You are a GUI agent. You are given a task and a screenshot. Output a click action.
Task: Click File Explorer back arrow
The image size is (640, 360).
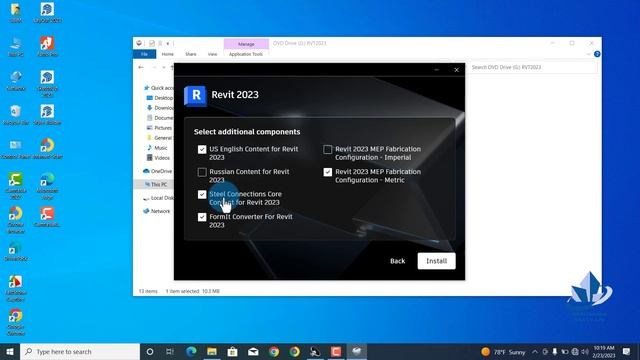tap(141, 67)
